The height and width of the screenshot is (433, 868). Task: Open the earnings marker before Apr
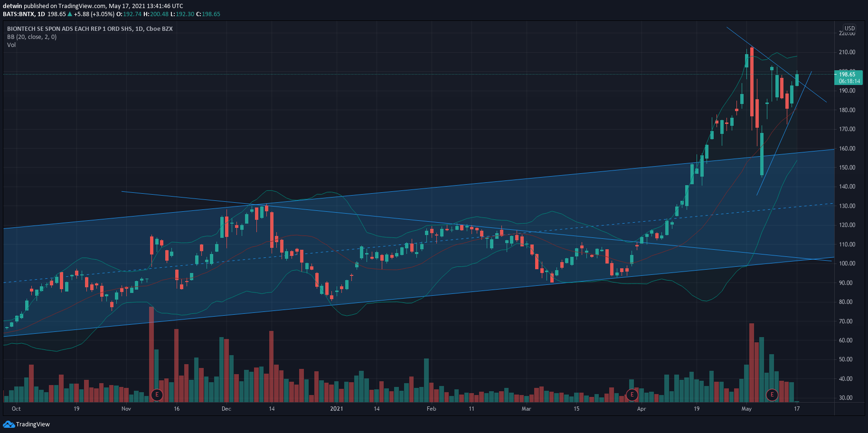pos(632,395)
